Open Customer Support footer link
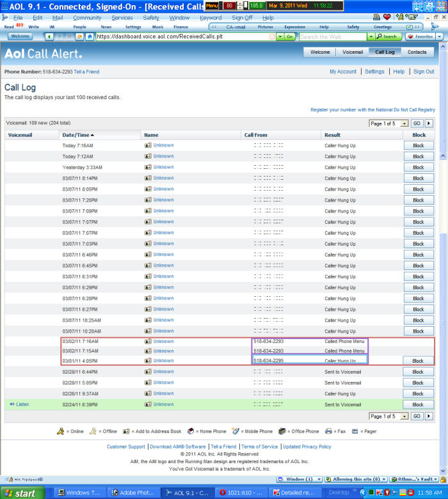 click(125, 447)
